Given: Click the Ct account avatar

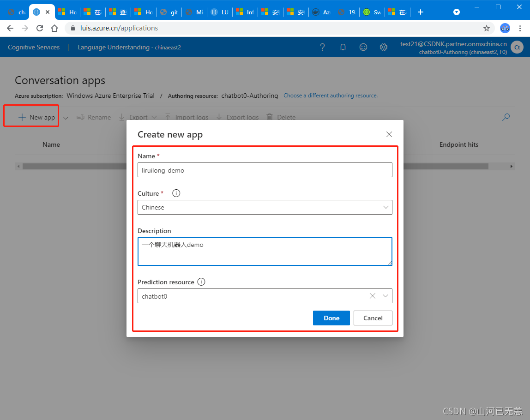Looking at the screenshot, I should pyautogui.click(x=517, y=47).
